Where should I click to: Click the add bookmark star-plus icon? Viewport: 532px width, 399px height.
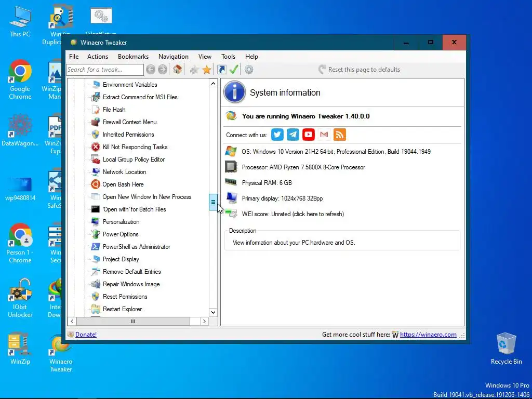(x=194, y=70)
